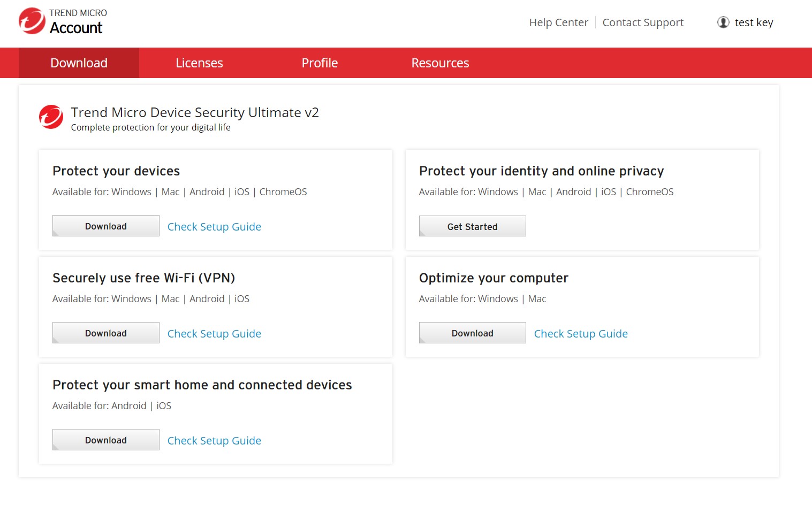Image resolution: width=812 pixels, height=514 pixels.
Task: Click Get Started for identity and privacy protection
Action: pos(472,226)
